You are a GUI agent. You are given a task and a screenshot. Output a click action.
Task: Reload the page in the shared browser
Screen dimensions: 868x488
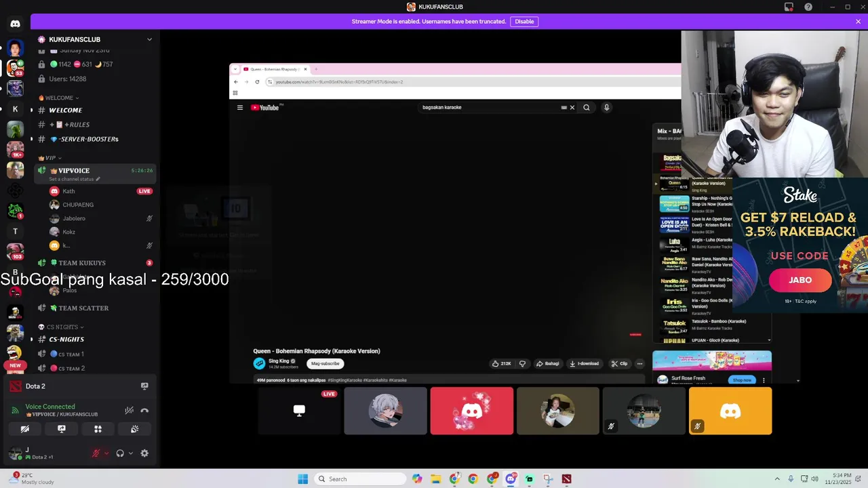pyautogui.click(x=257, y=82)
